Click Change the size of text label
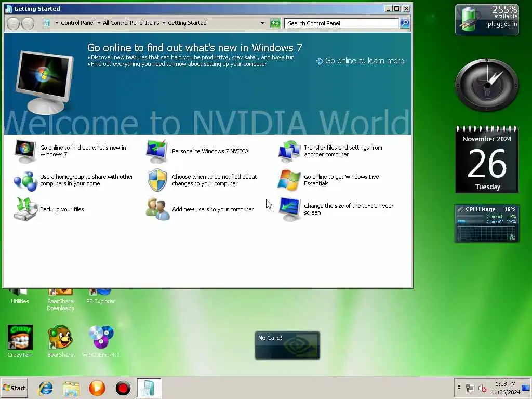 click(x=349, y=209)
